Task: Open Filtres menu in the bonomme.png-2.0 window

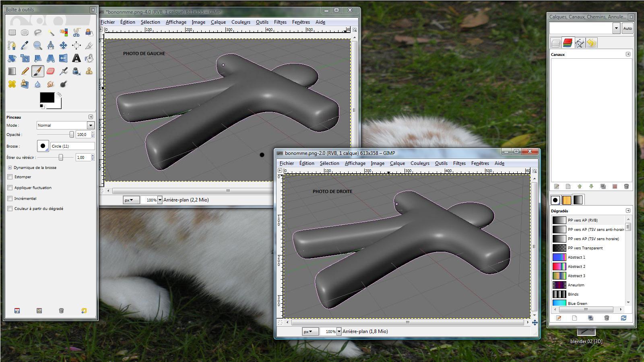Action: click(x=459, y=163)
